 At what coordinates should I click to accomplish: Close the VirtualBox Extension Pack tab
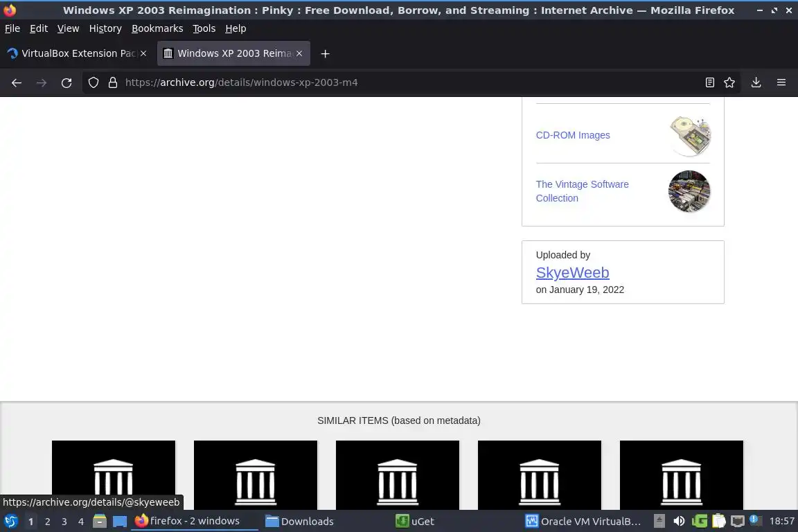(143, 53)
